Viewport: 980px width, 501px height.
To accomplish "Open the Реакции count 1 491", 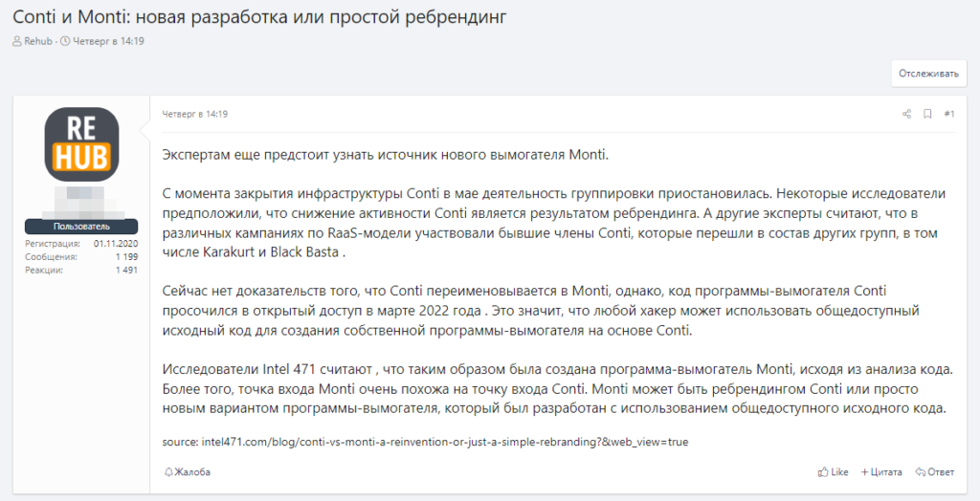I will point(126,271).
